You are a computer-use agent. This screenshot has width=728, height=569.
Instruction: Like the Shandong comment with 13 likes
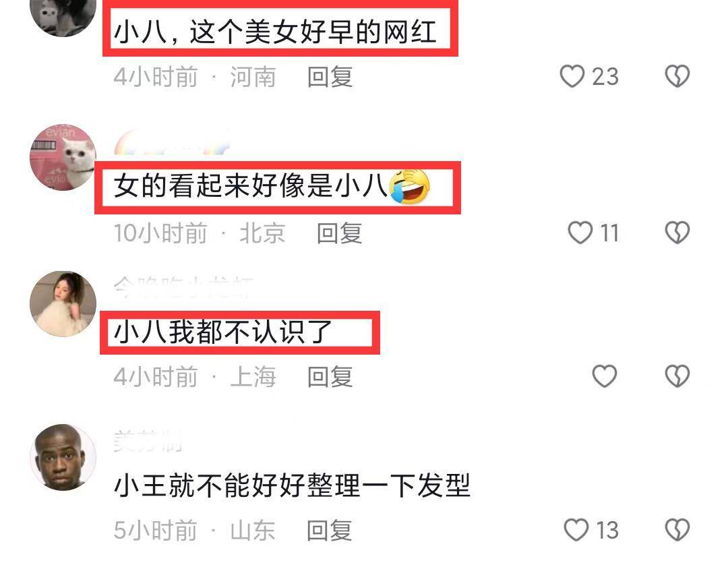point(576,530)
